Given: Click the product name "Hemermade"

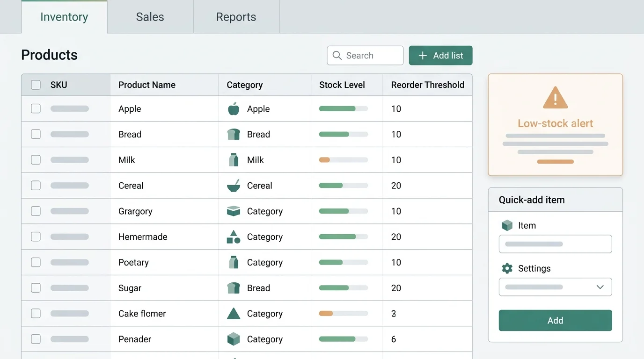Looking at the screenshot, I should (143, 237).
